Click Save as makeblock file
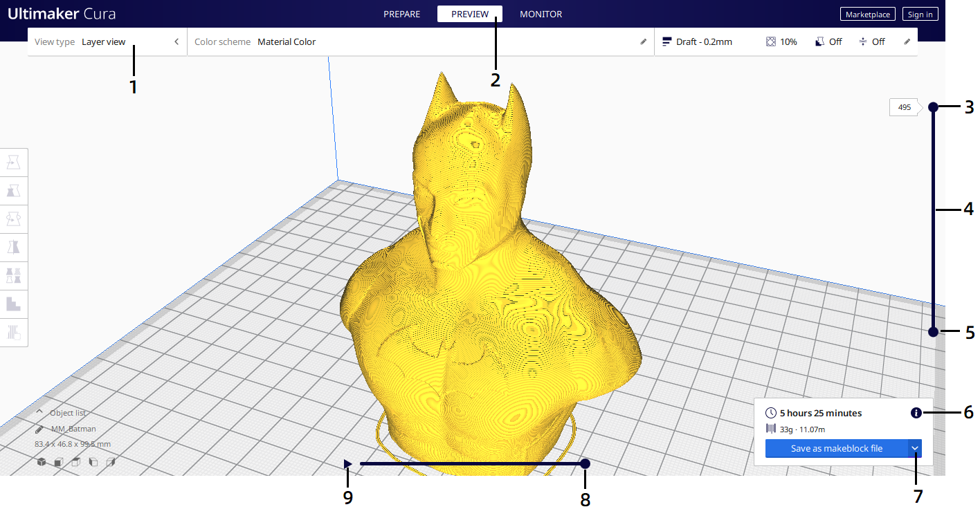The height and width of the screenshot is (509, 980). coord(837,448)
